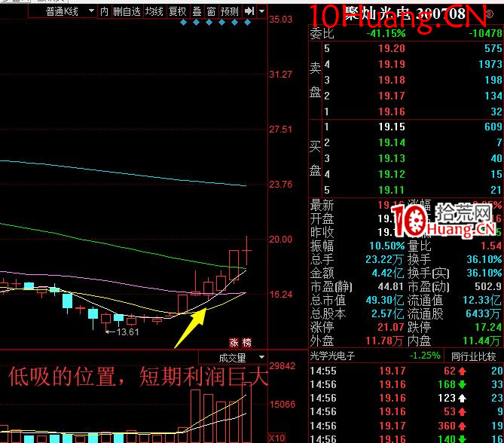Viewport: 504px width, 443px height.
Task: Click the 振幅 value 10.50%
Action: click(x=387, y=246)
